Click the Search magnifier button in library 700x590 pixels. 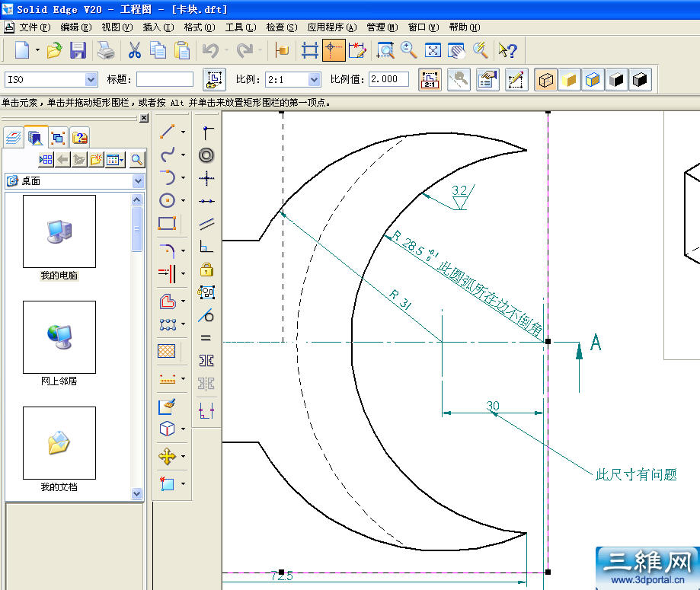[137, 159]
